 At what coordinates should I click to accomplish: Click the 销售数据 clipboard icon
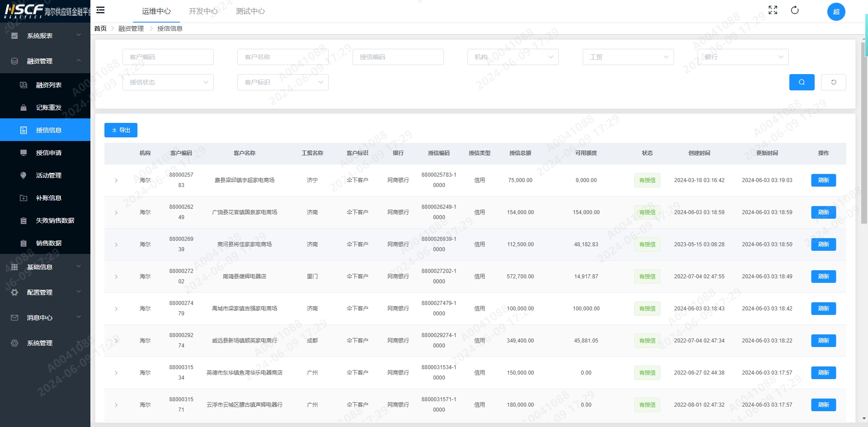[x=24, y=243]
